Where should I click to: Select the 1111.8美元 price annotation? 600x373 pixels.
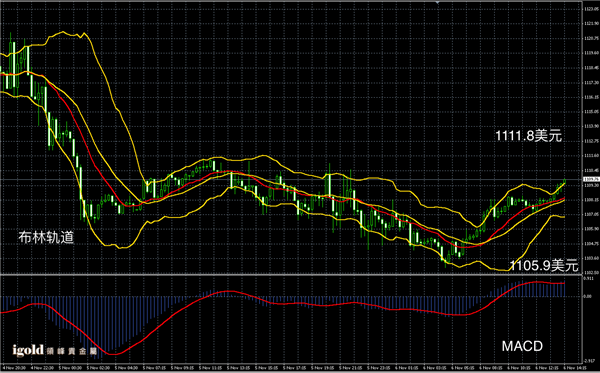pos(528,135)
